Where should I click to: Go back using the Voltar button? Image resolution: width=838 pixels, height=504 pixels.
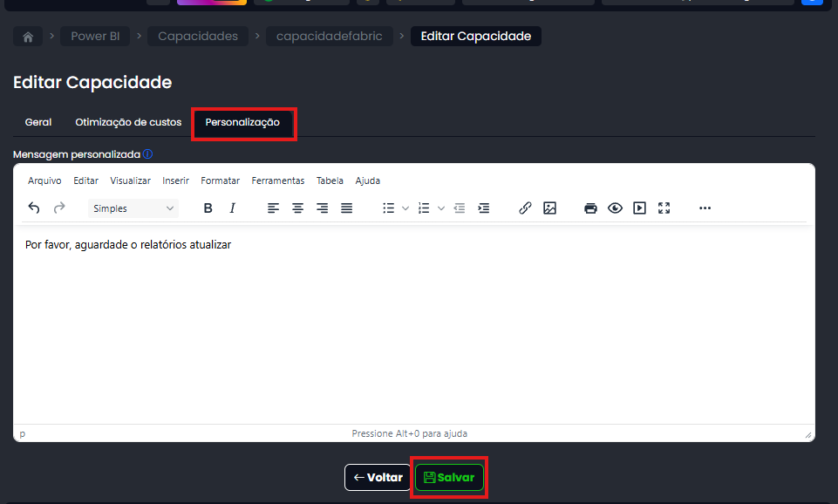[378, 478]
